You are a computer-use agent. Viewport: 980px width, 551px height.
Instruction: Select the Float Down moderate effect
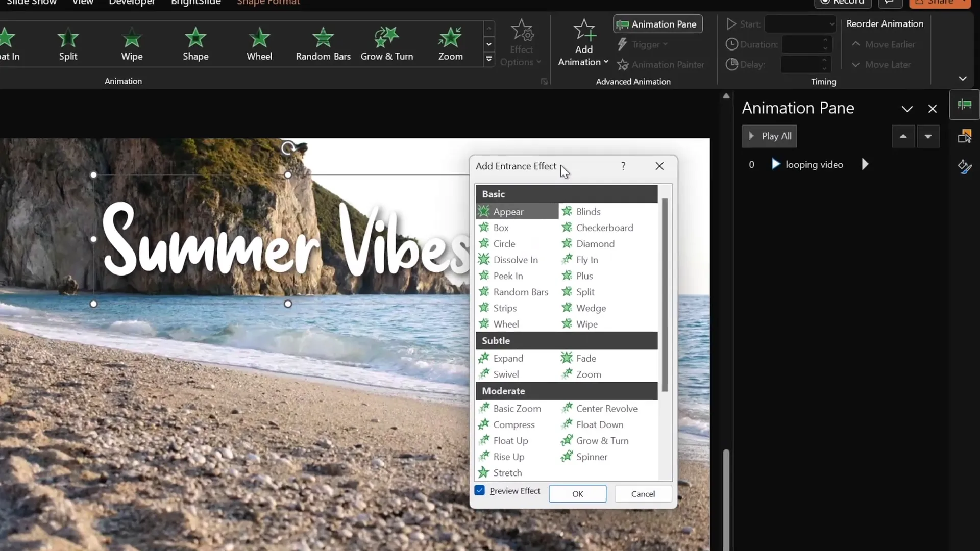click(599, 424)
